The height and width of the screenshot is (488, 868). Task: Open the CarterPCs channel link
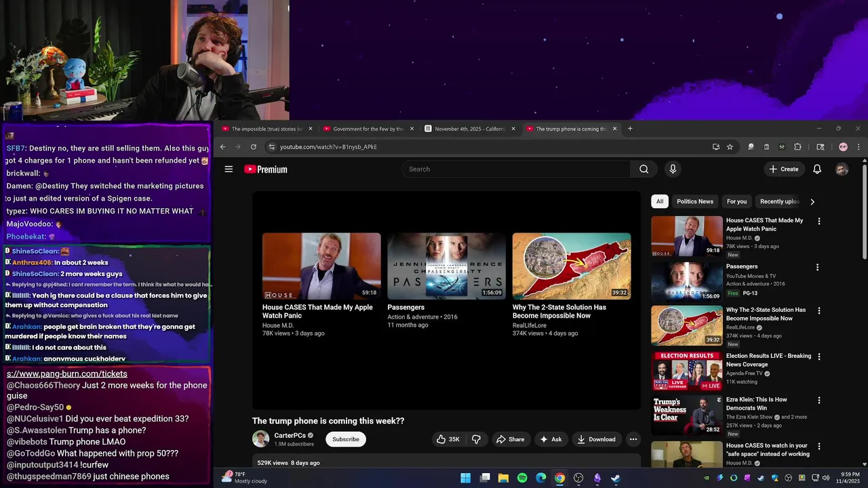click(290, 435)
